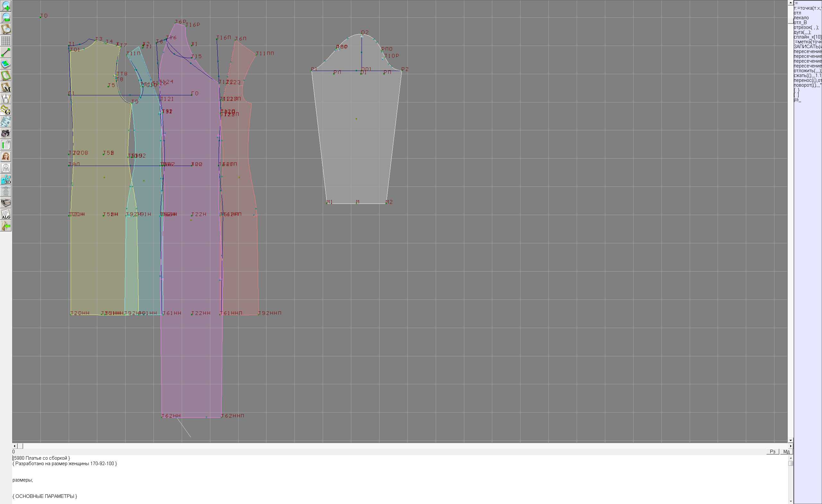Screen dimensions: 822x504
Task: Open the green spreadsheet table icon
Action: [x=6, y=145]
